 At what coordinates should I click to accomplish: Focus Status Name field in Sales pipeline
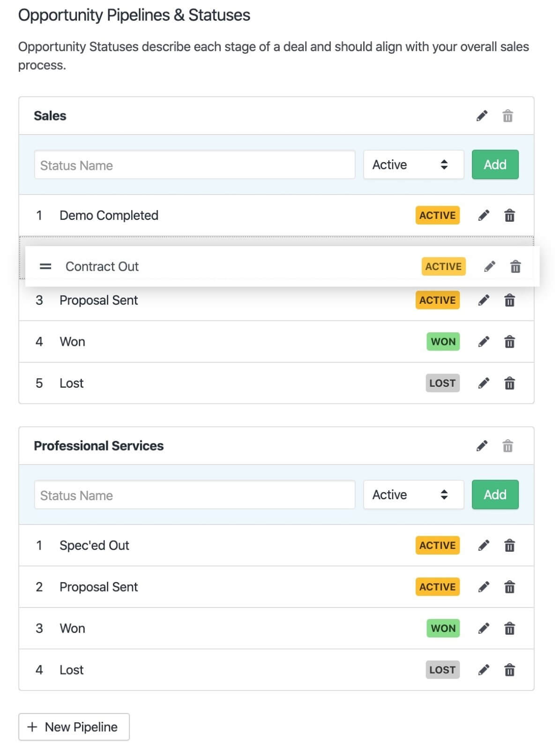194,165
